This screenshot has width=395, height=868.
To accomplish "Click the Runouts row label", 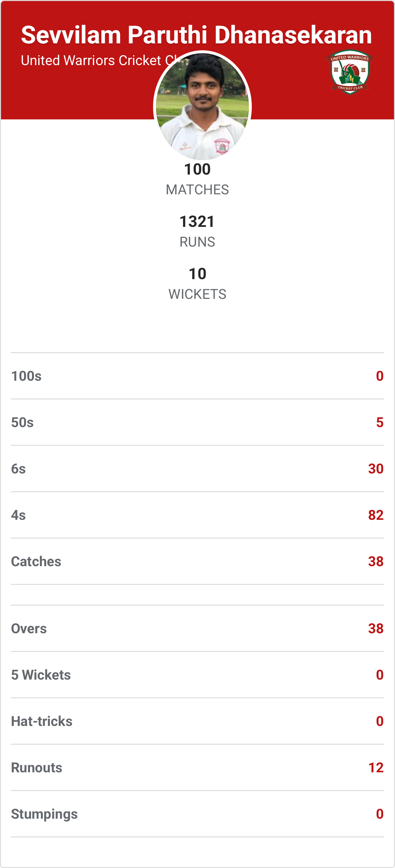I will coord(37,768).
